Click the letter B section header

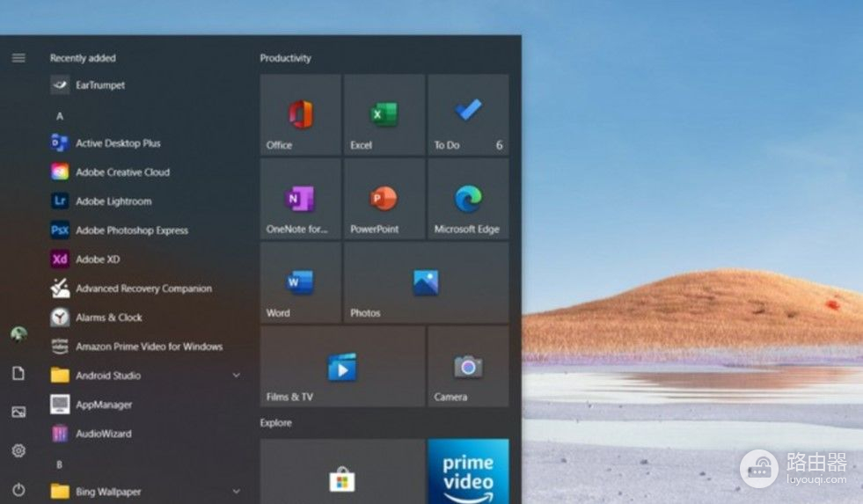60,464
